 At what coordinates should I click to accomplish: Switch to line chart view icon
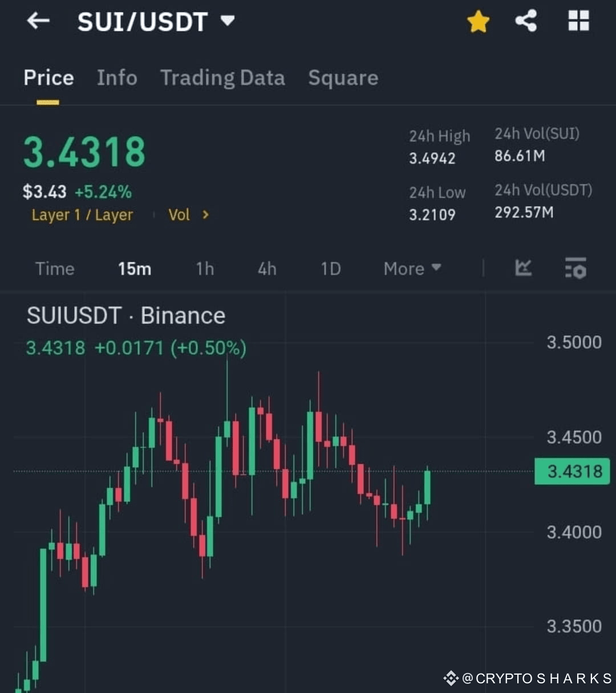tap(523, 268)
